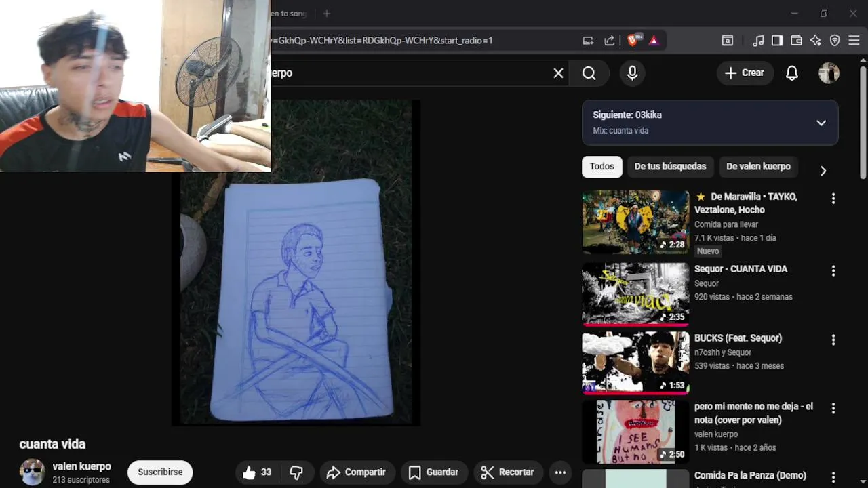868x488 pixels.
Task: Open the Brave Shields lion icon
Action: coord(633,41)
